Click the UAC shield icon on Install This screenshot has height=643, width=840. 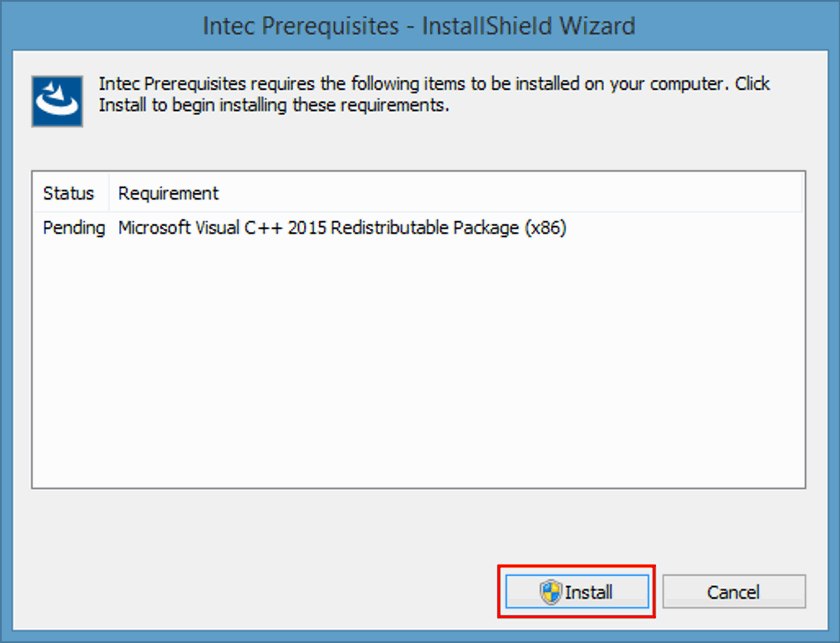pos(551,592)
